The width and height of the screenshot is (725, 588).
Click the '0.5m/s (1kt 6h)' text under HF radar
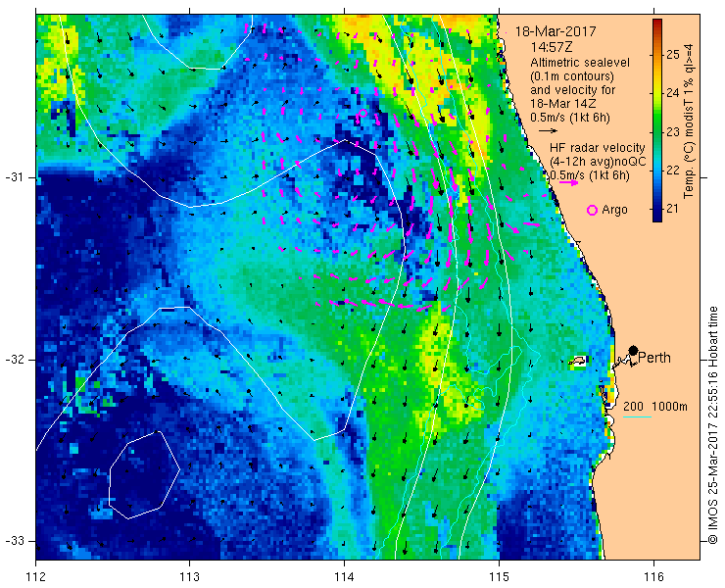click(x=590, y=175)
